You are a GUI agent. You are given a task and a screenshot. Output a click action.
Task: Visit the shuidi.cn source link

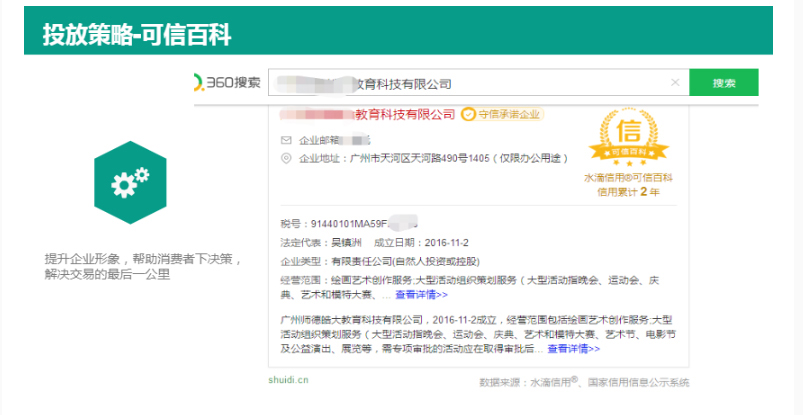coord(288,380)
